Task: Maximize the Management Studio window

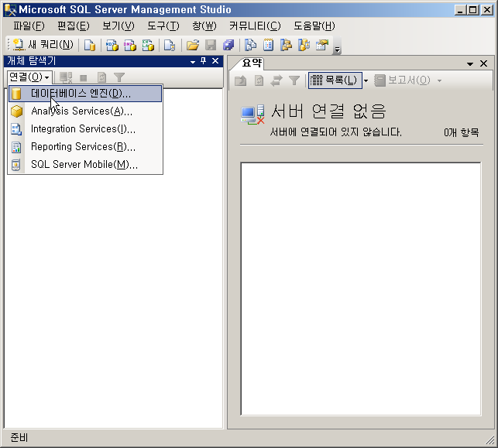Action: click(473, 10)
